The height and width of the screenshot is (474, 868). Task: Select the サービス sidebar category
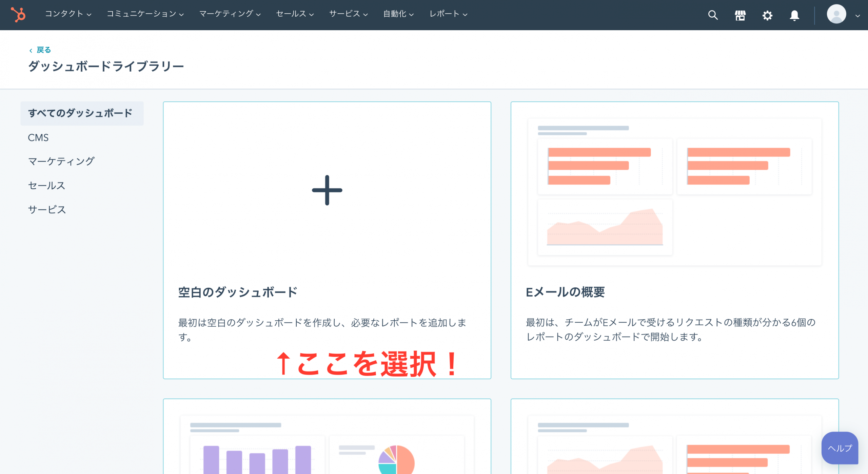click(47, 209)
